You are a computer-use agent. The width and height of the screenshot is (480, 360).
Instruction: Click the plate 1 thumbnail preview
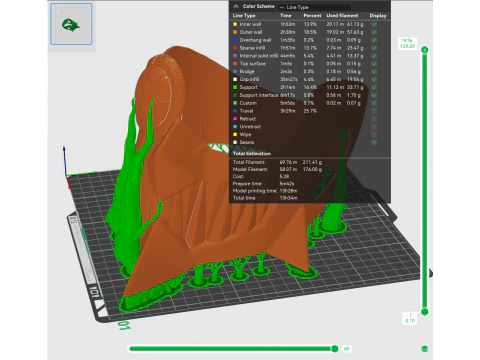pos(71,24)
